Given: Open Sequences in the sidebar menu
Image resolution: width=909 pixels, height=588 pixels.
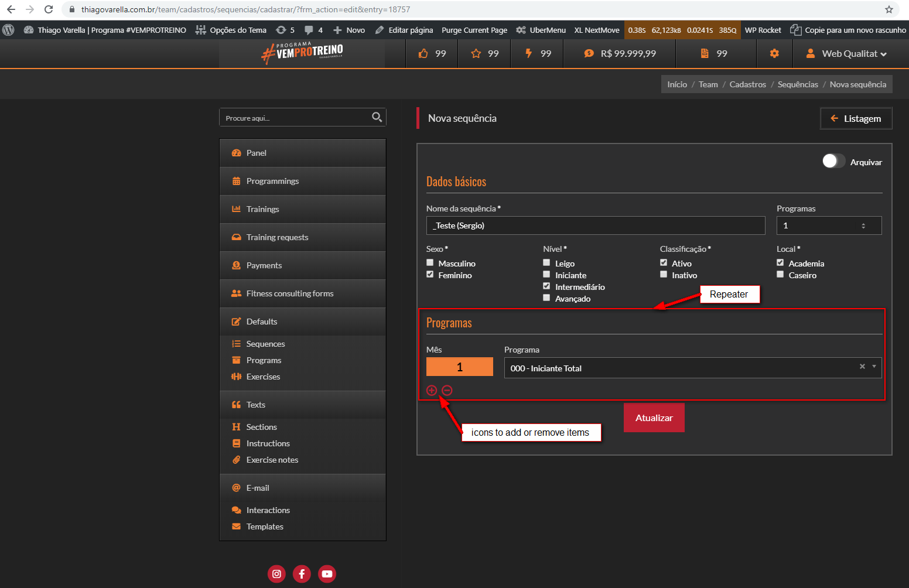Looking at the screenshot, I should tap(265, 344).
